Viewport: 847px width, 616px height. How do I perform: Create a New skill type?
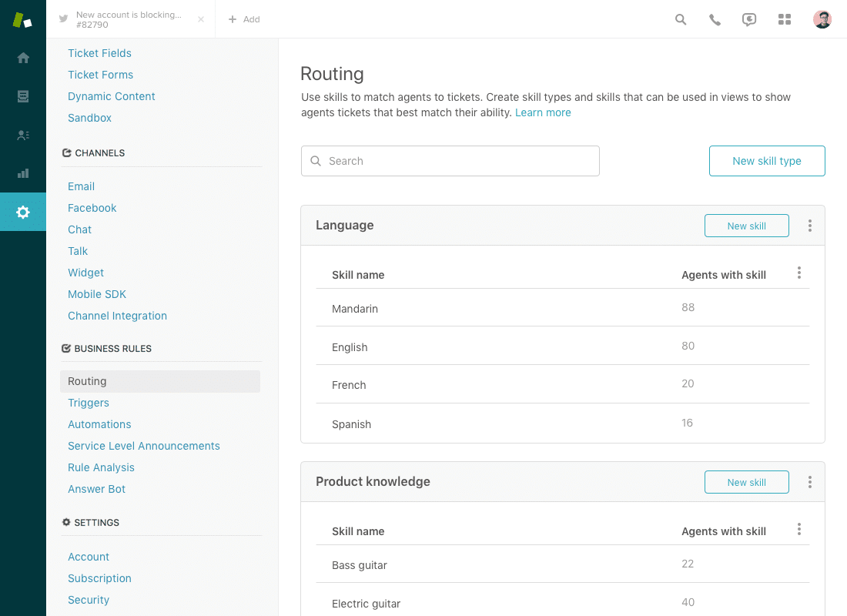tap(767, 161)
